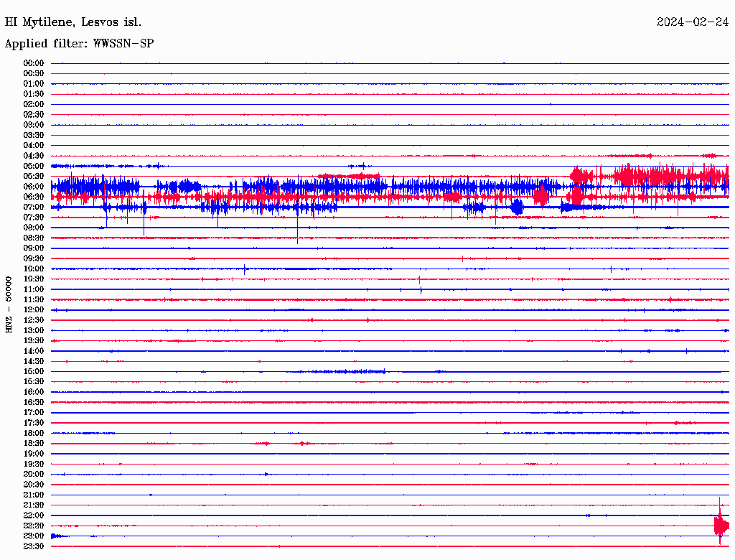735x560 pixels.
Task: Click the 22:30 time label
Action: click(x=34, y=526)
